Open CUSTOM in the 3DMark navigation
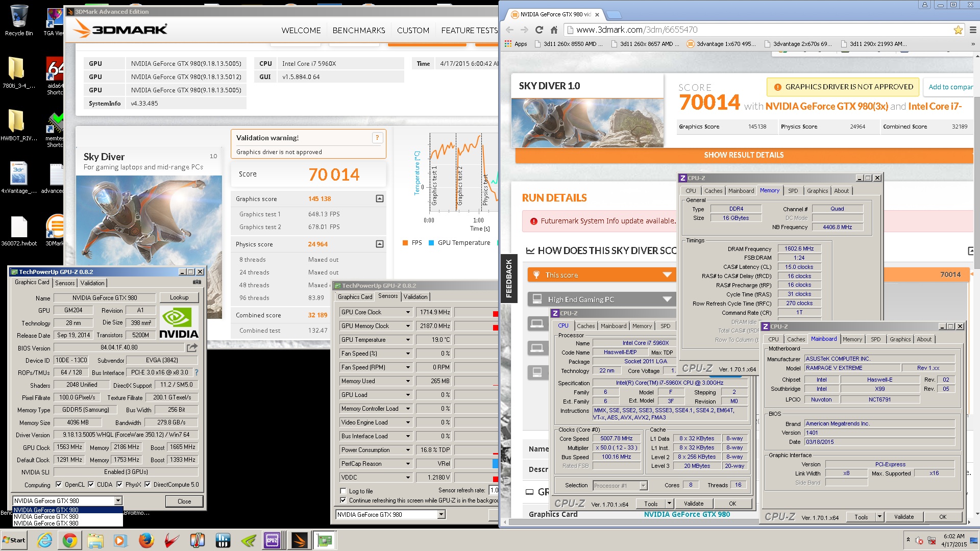This screenshot has width=980, height=551. tap(413, 31)
